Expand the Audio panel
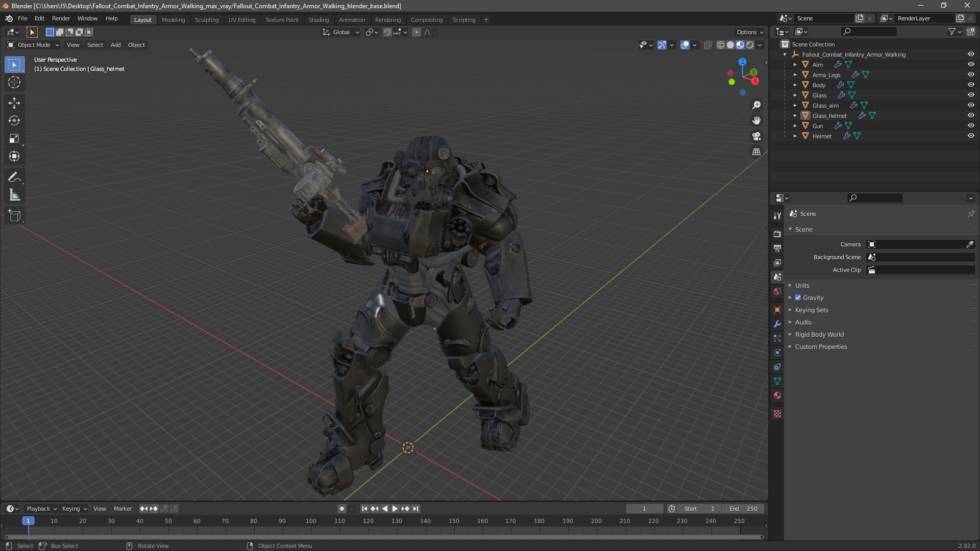This screenshot has width=980, height=551. point(803,322)
